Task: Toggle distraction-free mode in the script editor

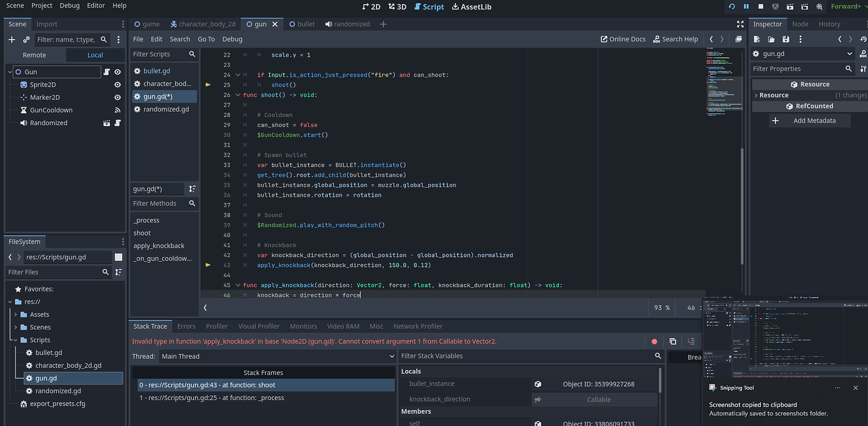Action: click(x=739, y=24)
